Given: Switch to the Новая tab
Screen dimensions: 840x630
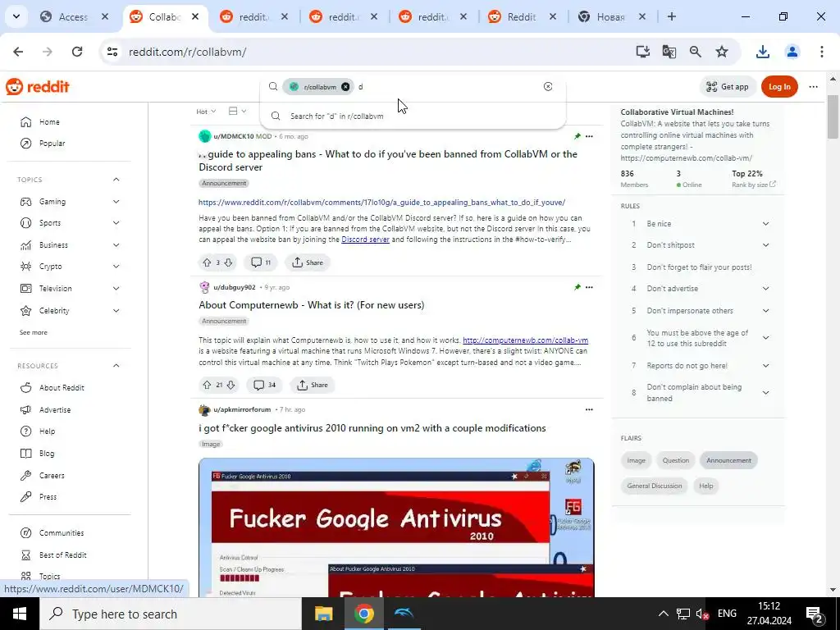Looking at the screenshot, I should (610, 16).
